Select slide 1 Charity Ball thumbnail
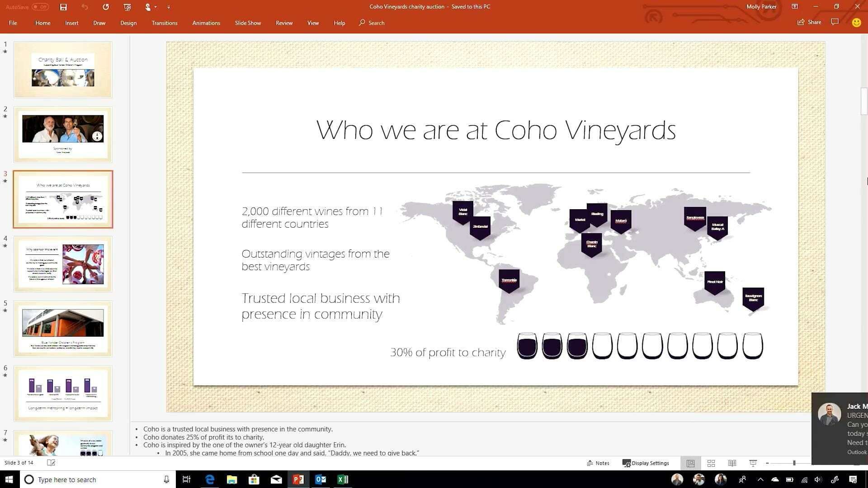The width and height of the screenshot is (868, 488). point(63,70)
